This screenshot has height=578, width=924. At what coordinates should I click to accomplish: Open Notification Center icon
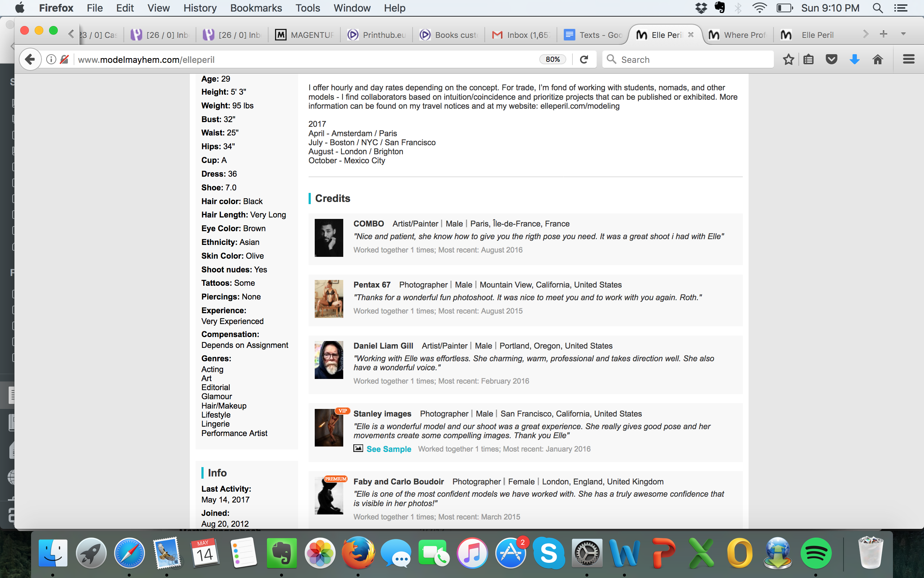[901, 8]
